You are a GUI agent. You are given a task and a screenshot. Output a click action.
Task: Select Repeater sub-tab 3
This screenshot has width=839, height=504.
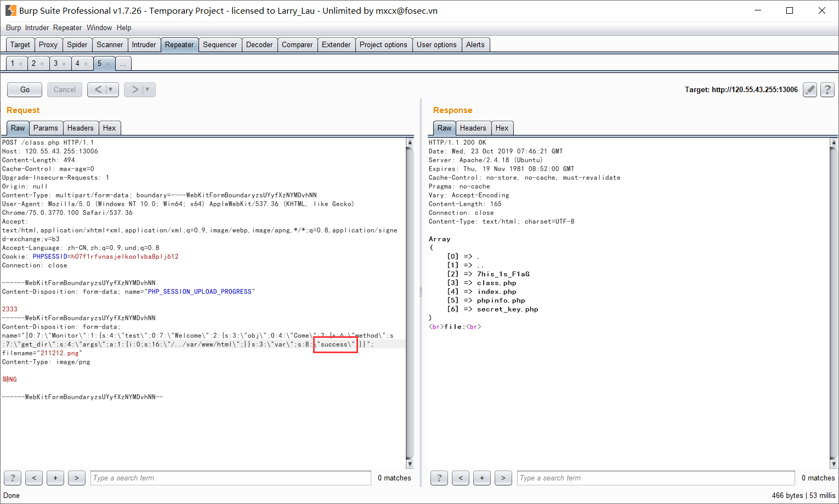55,64
